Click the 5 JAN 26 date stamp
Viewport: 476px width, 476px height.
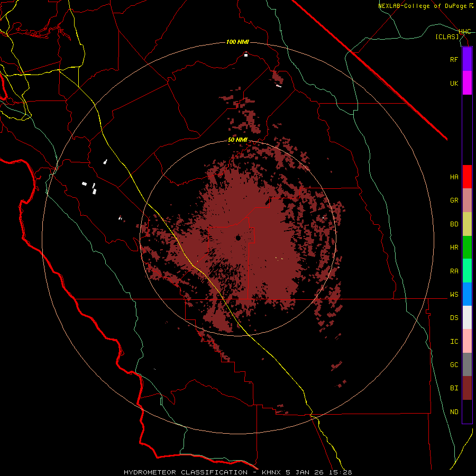pyautogui.click(x=305, y=472)
